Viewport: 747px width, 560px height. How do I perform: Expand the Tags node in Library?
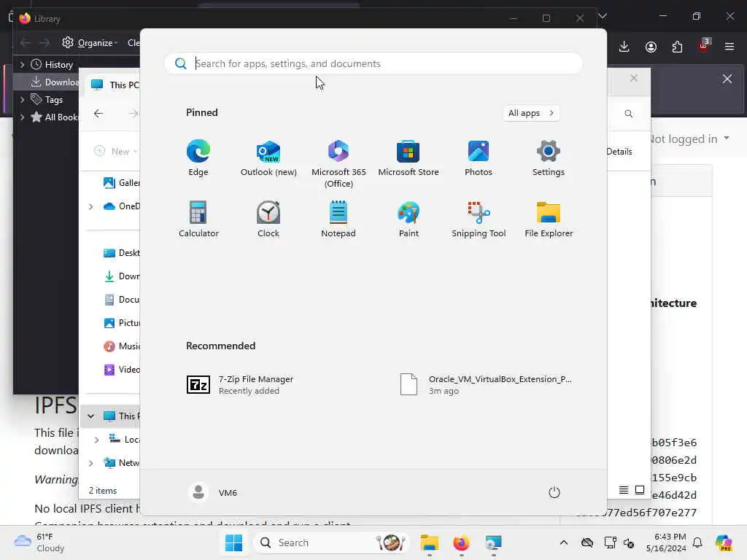(22, 99)
